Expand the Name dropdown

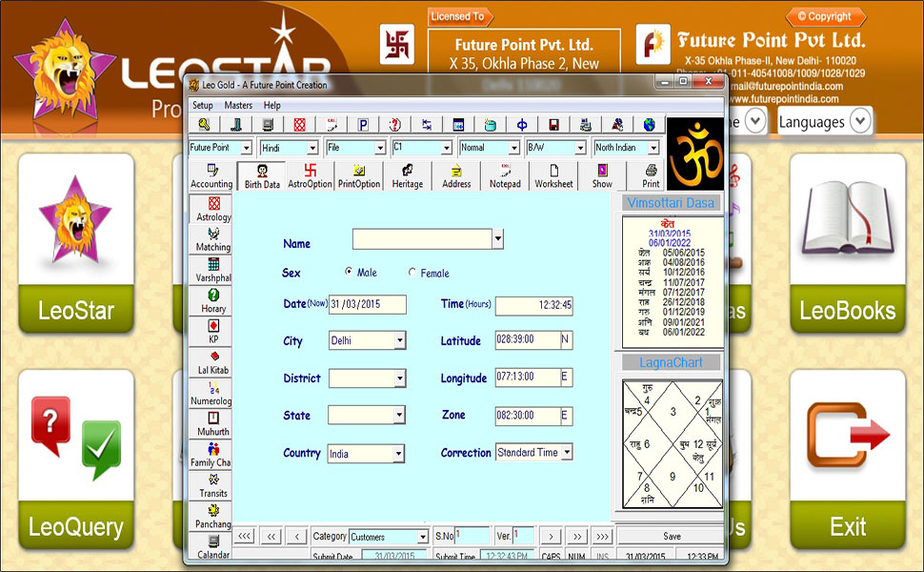[x=498, y=239]
